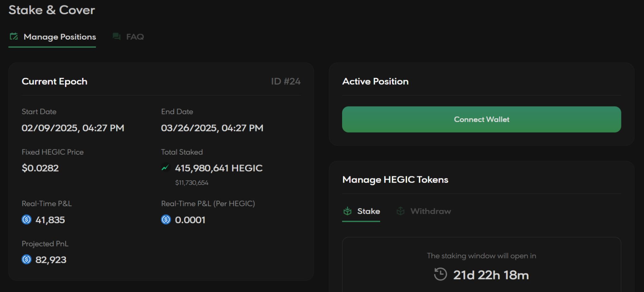
Task: Click the USDC coin icon next to 0.0001
Action: [x=166, y=220]
